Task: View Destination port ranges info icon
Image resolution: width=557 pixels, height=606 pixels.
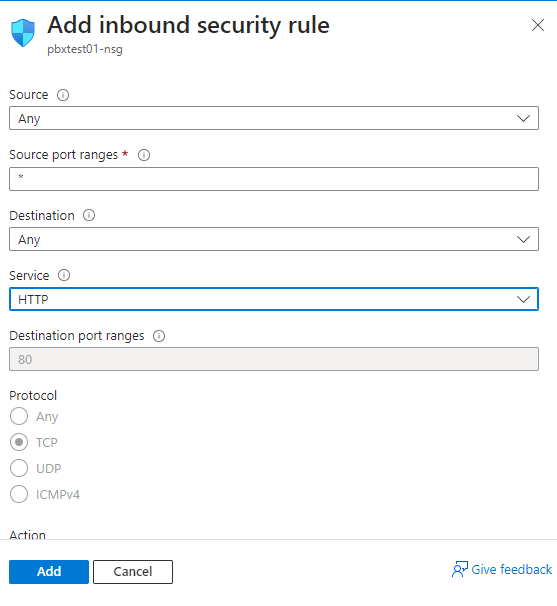Action: tap(159, 336)
